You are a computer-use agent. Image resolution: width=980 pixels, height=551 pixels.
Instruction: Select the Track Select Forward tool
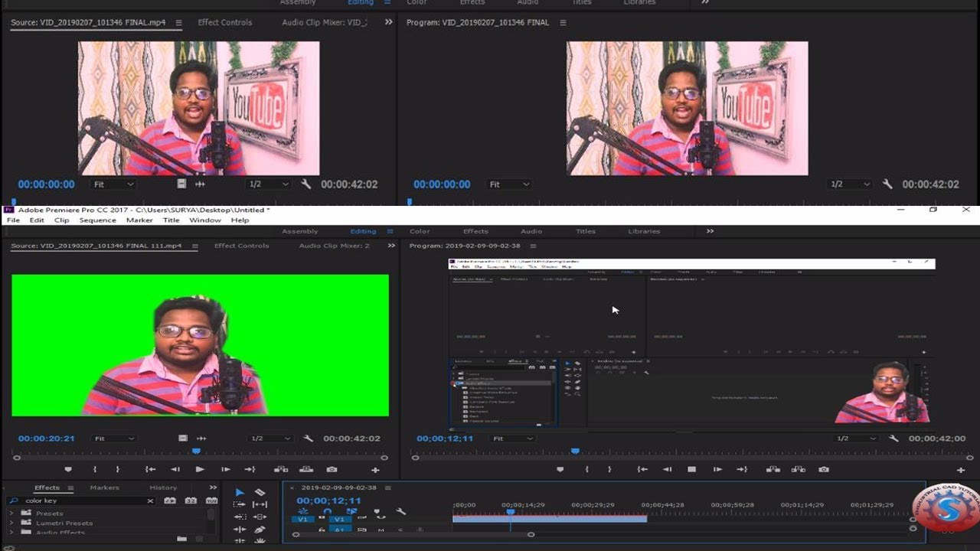pos(240,504)
